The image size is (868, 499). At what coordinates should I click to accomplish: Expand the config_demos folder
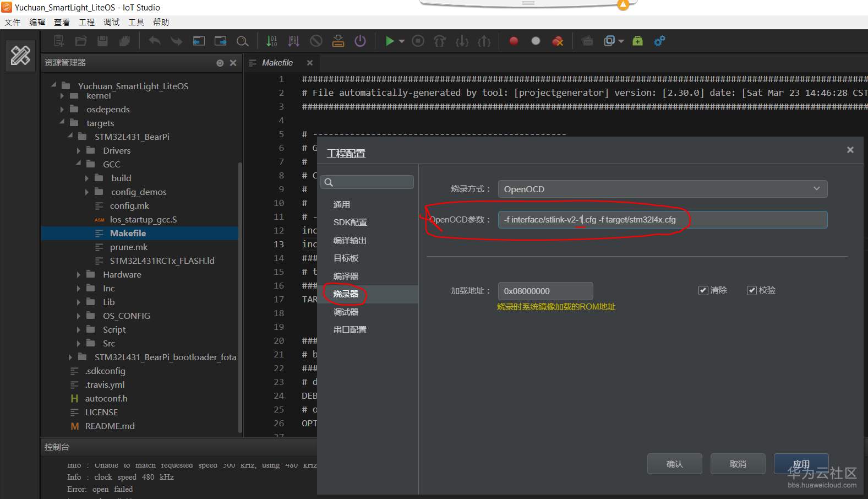(x=86, y=192)
